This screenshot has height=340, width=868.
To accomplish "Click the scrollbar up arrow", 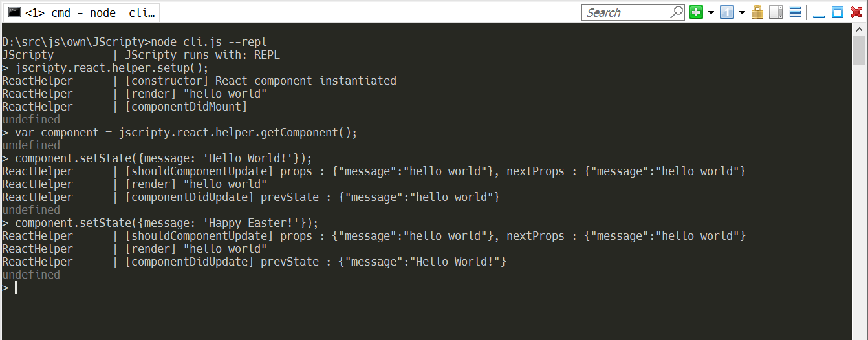I will (x=860, y=29).
